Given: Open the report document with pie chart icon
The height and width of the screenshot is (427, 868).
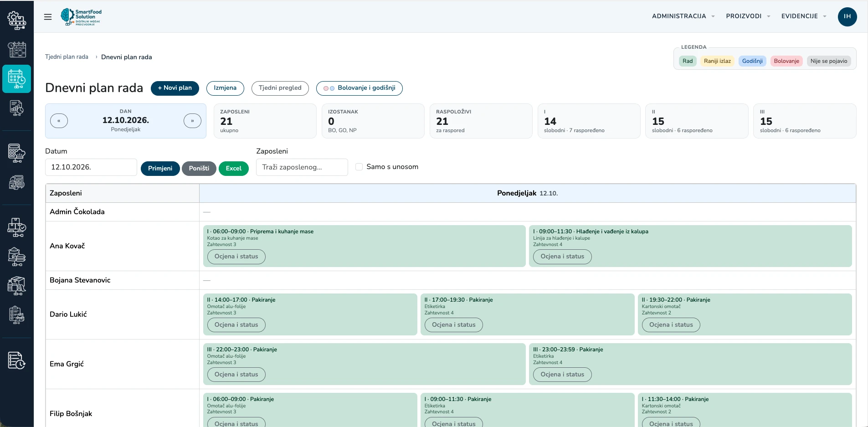Looking at the screenshot, I should point(17,108).
